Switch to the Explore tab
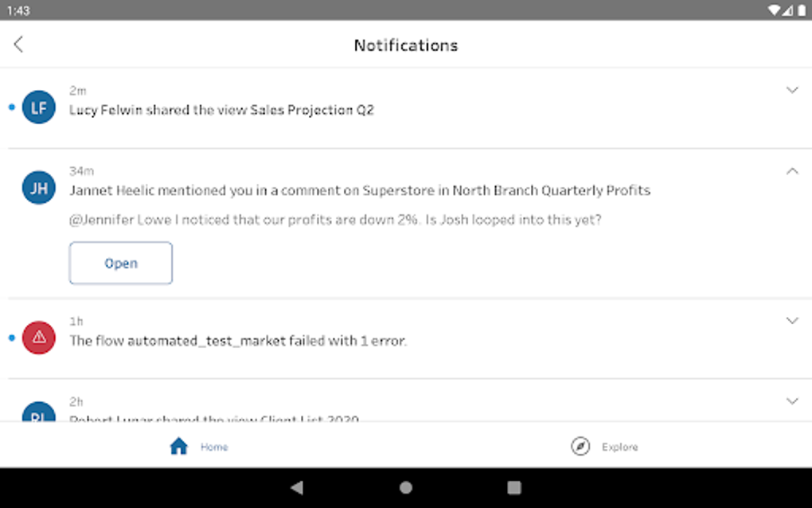Screen dimensions: 812x508 (603, 446)
